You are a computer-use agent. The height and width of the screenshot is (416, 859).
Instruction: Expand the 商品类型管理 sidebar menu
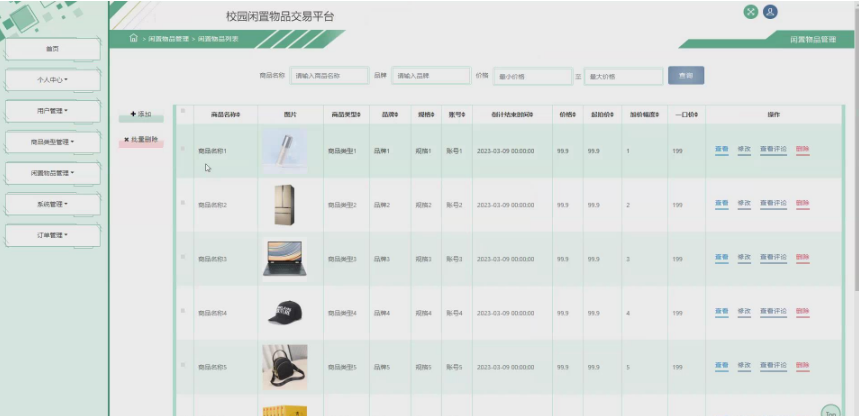pyautogui.click(x=53, y=142)
